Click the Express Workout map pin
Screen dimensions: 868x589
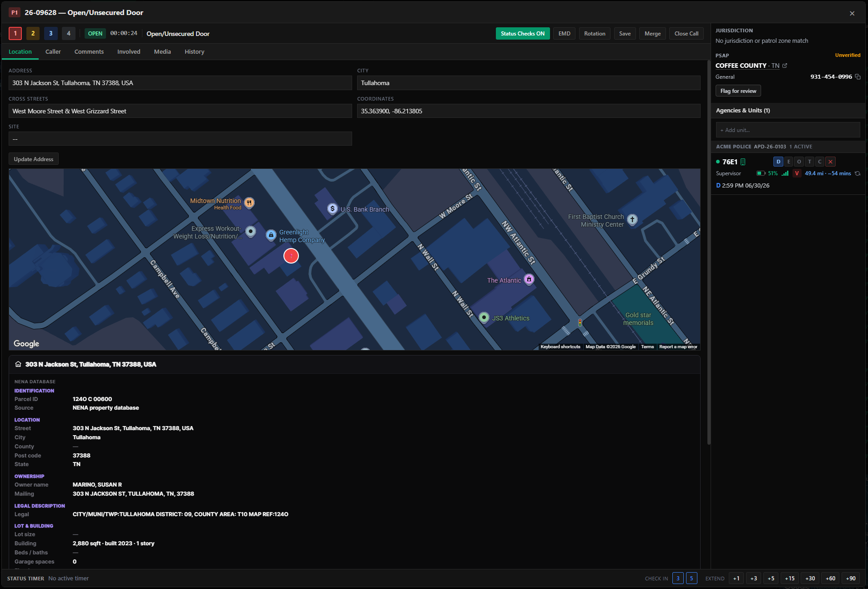click(x=251, y=232)
